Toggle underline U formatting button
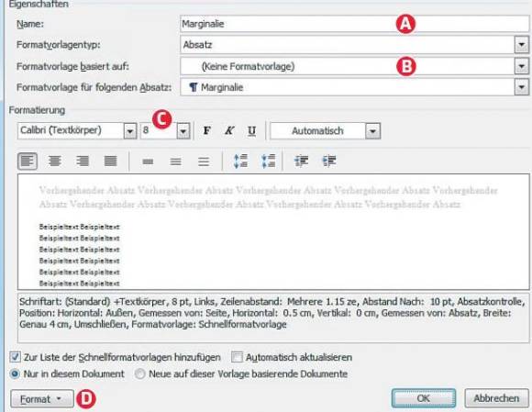The image size is (532, 412). [x=251, y=130]
